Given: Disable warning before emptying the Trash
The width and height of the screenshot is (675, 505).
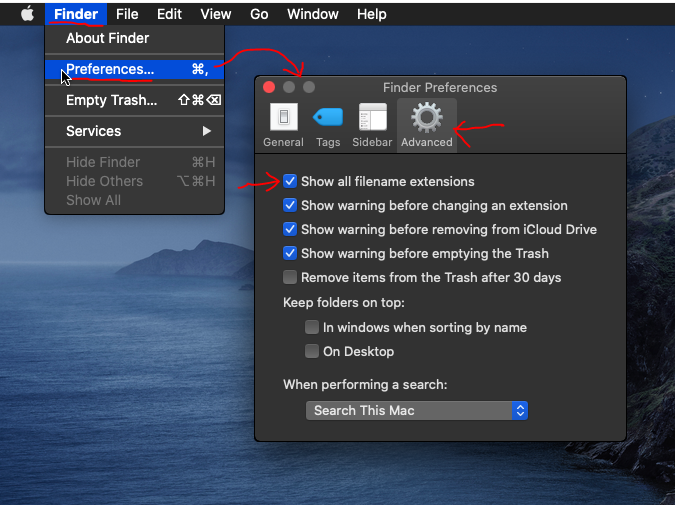Looking at the screenshot, I should point(290,254).
